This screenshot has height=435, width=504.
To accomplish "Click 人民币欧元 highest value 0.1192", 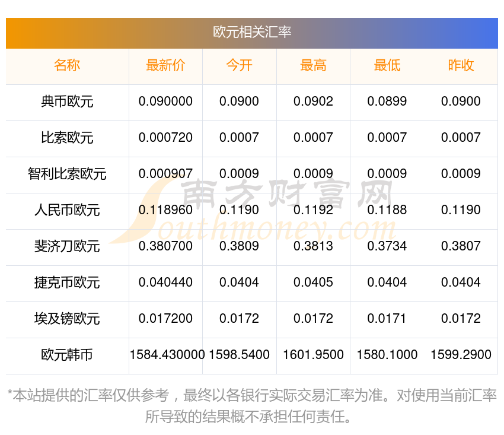I will pyautogui.click(x=313, y=209).
